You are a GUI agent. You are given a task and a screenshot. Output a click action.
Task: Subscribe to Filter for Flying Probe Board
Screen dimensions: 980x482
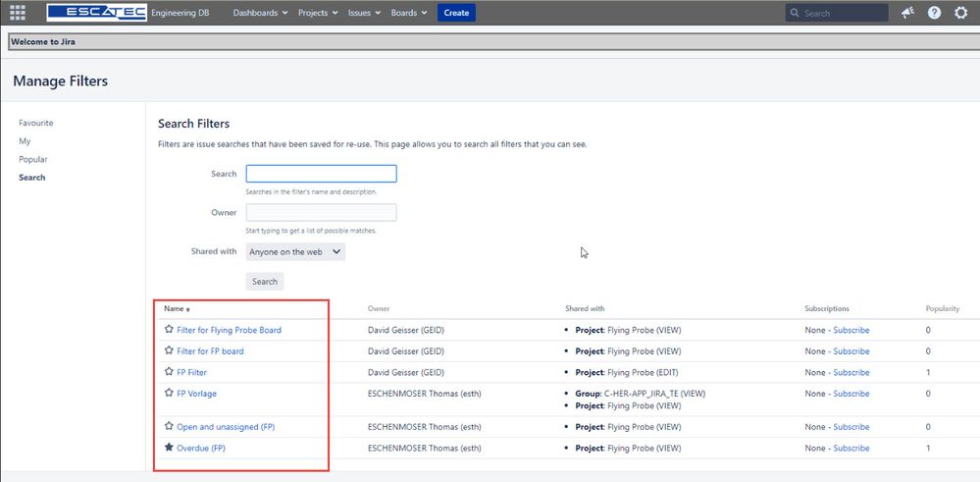[851, 330]
